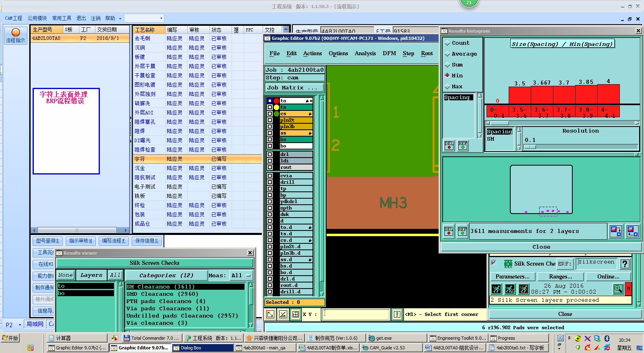Click REF icon beside measurements text
This screenshot has height=353, width=644.
(x=462, y=231)
